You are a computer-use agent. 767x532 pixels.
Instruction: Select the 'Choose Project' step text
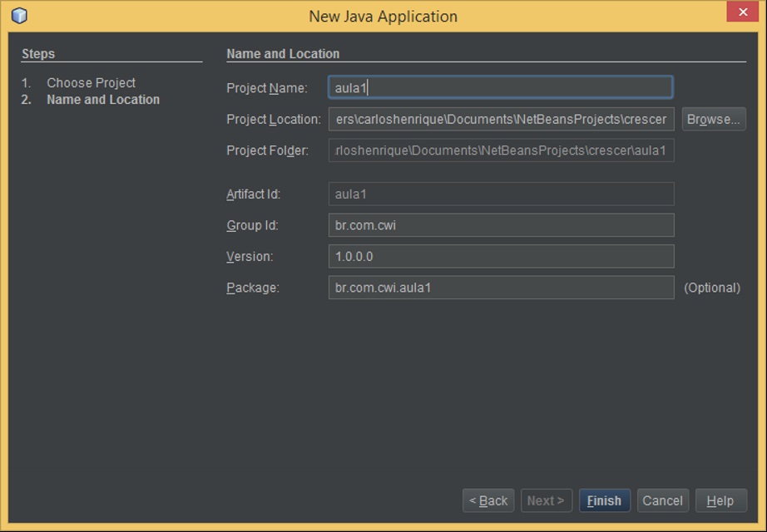point(91,82)
